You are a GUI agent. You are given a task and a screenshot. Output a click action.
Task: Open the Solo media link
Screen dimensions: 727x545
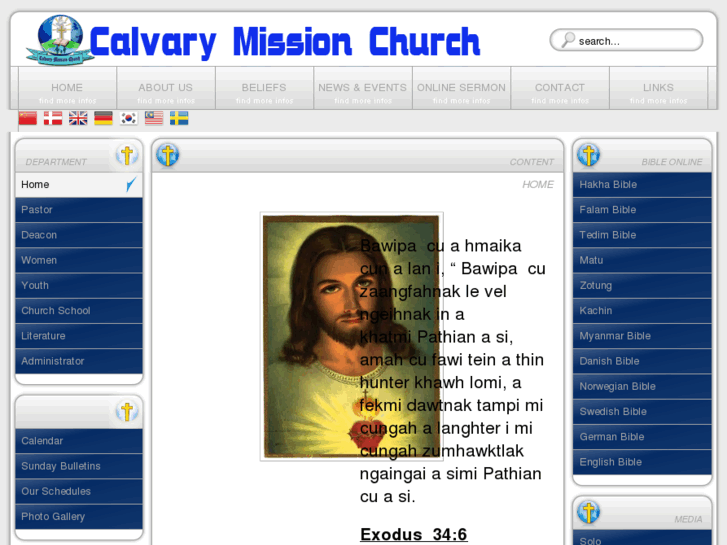click(x=642, y=539)
